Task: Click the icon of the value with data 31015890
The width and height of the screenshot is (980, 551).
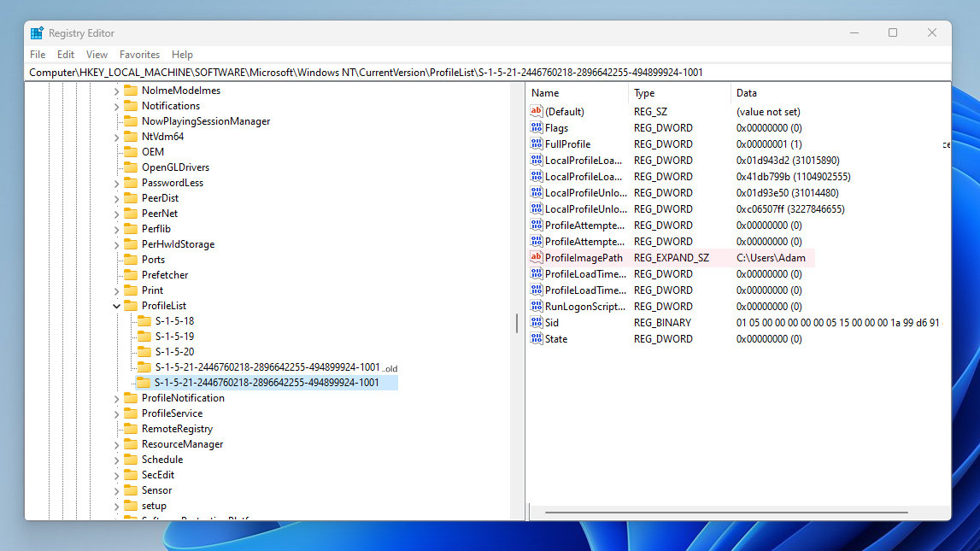Action: pos(537,160)
